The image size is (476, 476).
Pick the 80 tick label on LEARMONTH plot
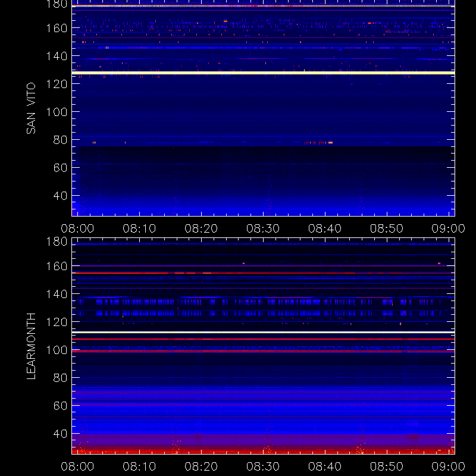coord(60,378)
